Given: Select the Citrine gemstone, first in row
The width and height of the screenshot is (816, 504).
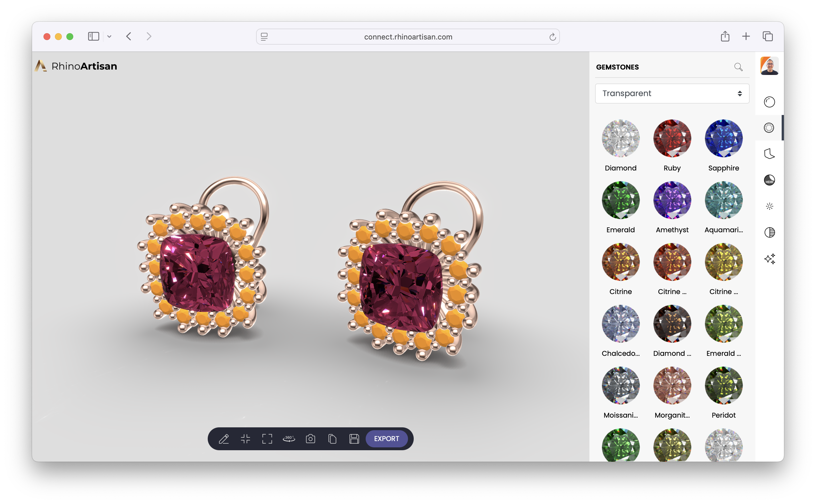Looking at the screenshot, I should [x=620, y=262].
